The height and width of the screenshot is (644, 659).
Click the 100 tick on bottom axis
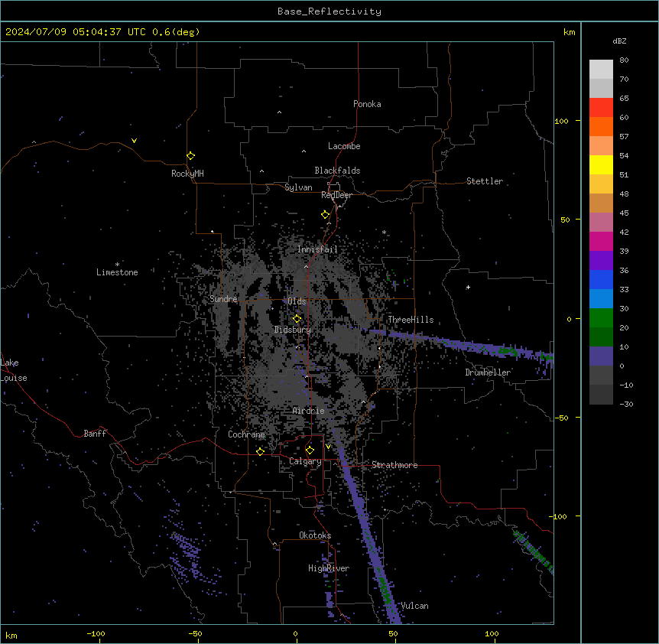(492, 634)
